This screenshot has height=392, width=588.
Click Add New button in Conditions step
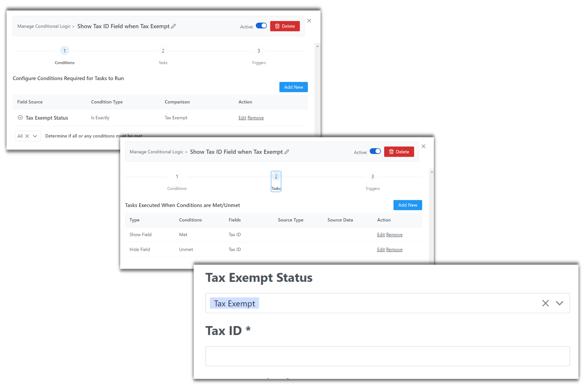click(294, 87)
